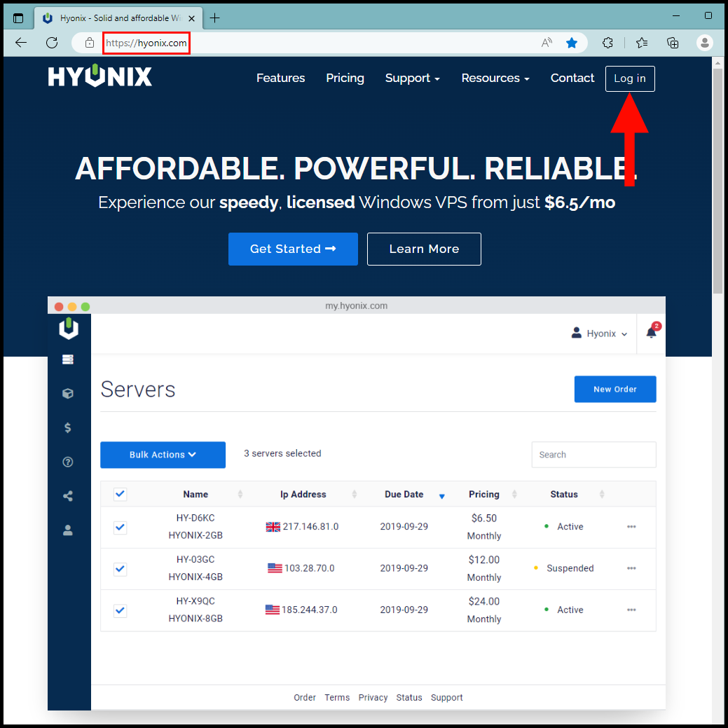This screenshot has width=728, height=728.
Task: Click the Get Started button
Action: pyautogui.click(x=293, y=249)
